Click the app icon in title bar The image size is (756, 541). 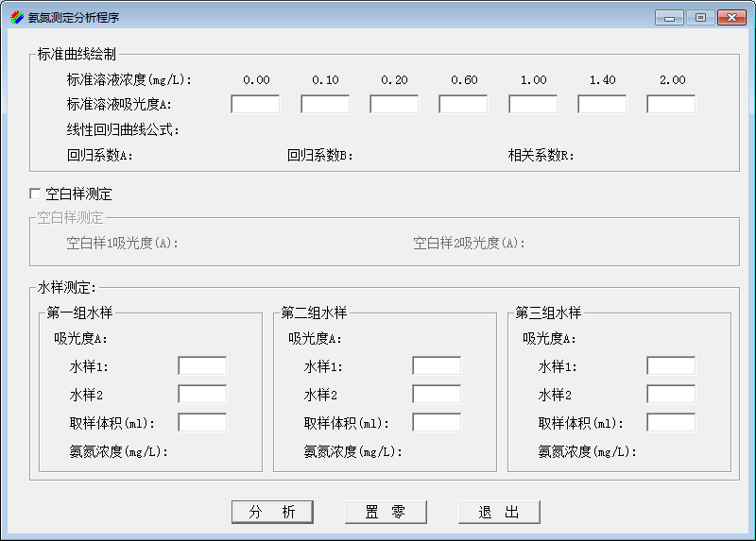pos(16,17)
